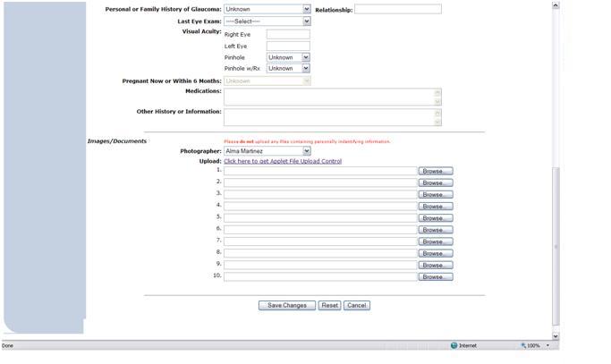This screenshot has width=611, height=364.
Task: Click Browse button for file 8
Action: [436, 253]
